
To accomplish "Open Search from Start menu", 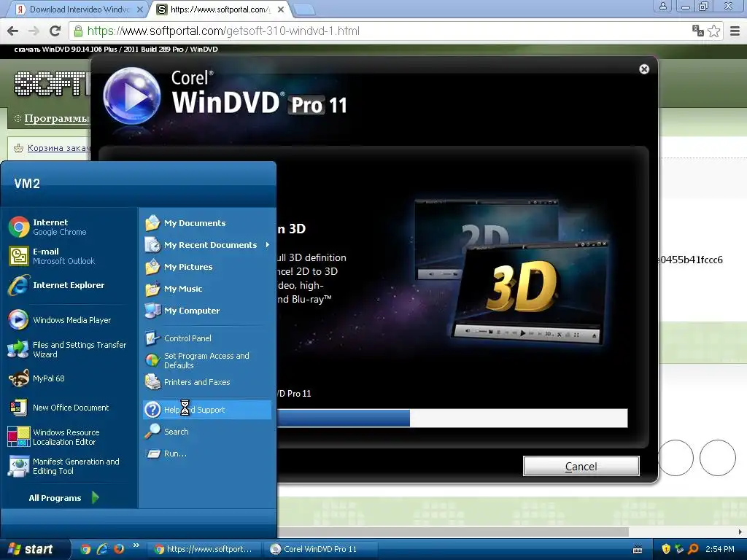I will pos(206,432).
